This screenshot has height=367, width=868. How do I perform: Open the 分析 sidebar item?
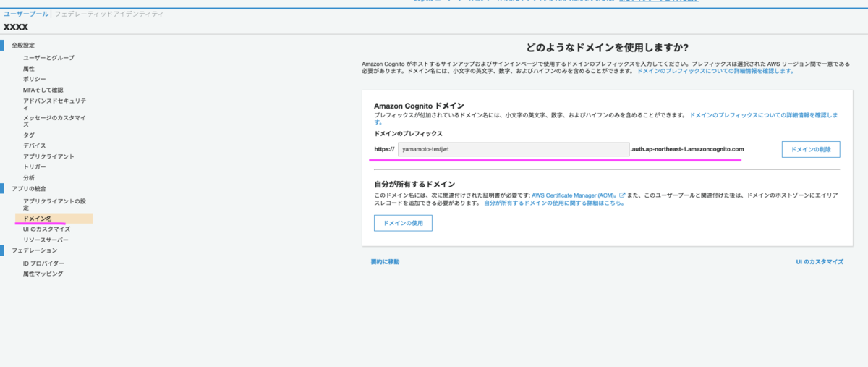click(29, 177)
